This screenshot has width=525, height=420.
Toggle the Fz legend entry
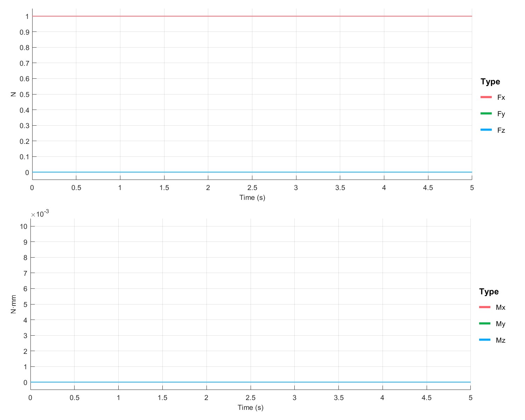pyautogui.click(x=493, y=130)
